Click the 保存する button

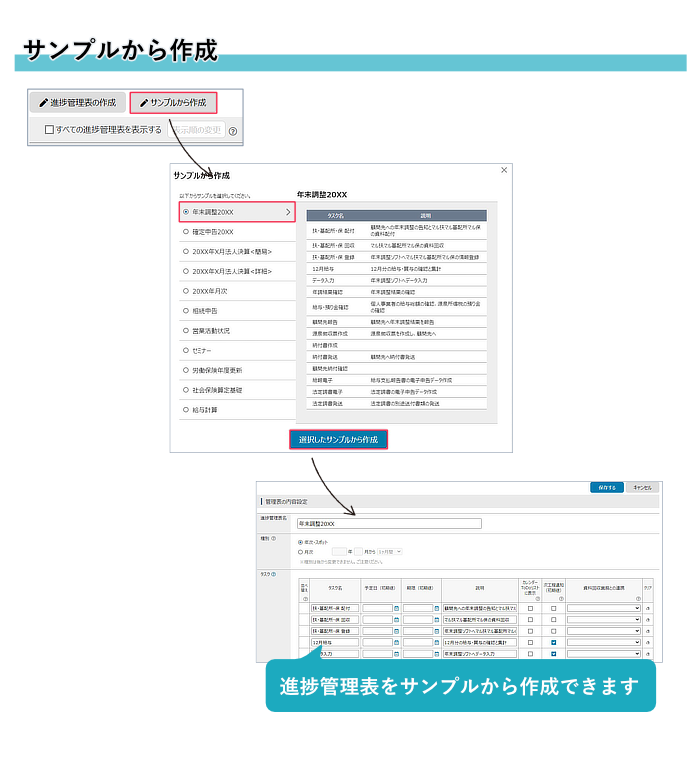pos(606,487)
